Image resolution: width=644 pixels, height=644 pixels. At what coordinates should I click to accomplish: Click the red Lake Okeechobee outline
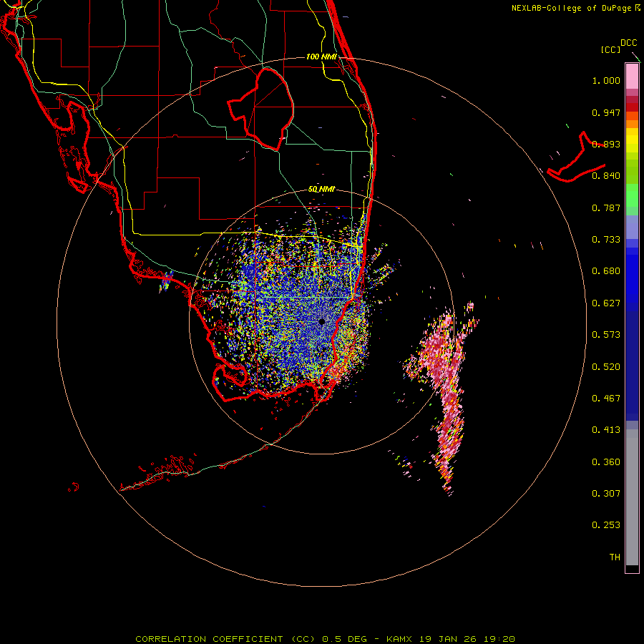[261, 109]
